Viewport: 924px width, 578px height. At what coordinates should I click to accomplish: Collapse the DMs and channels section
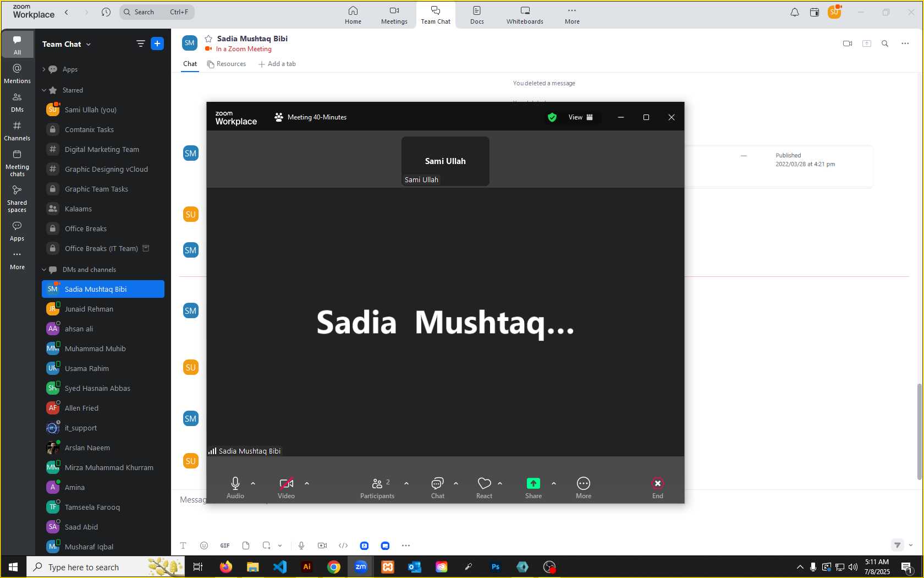click(44, 270)
